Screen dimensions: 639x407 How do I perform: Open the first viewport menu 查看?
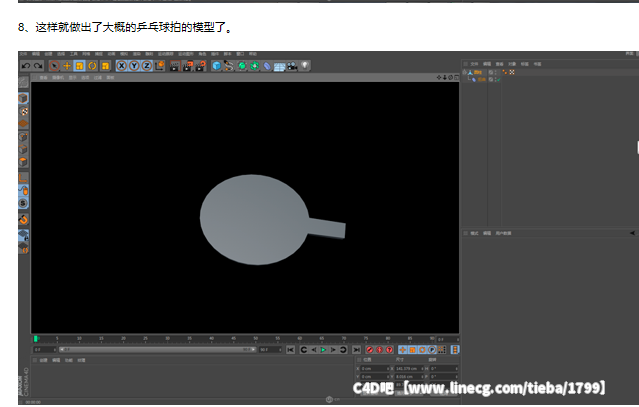tap(43, 77)
